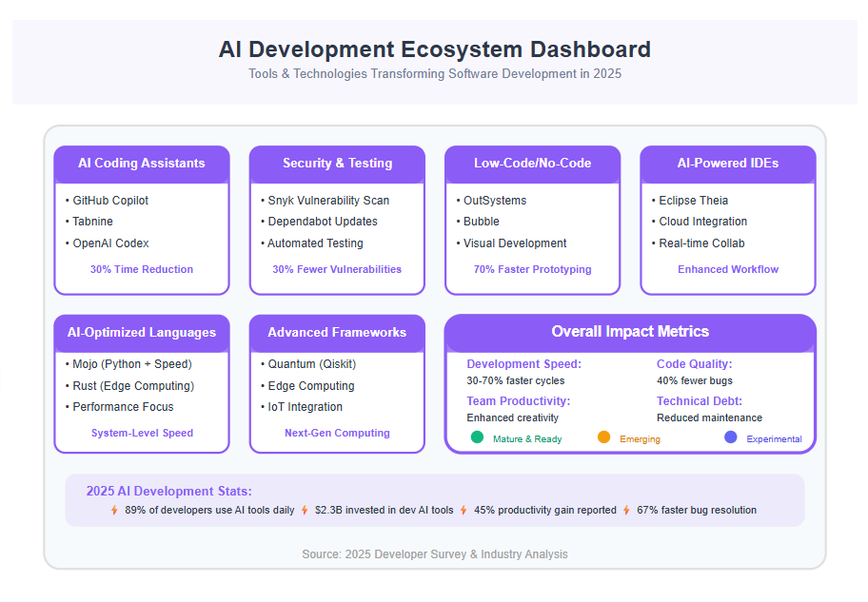
Task: Click the 89% of developers stat text
Action: [x=209, y=510]
